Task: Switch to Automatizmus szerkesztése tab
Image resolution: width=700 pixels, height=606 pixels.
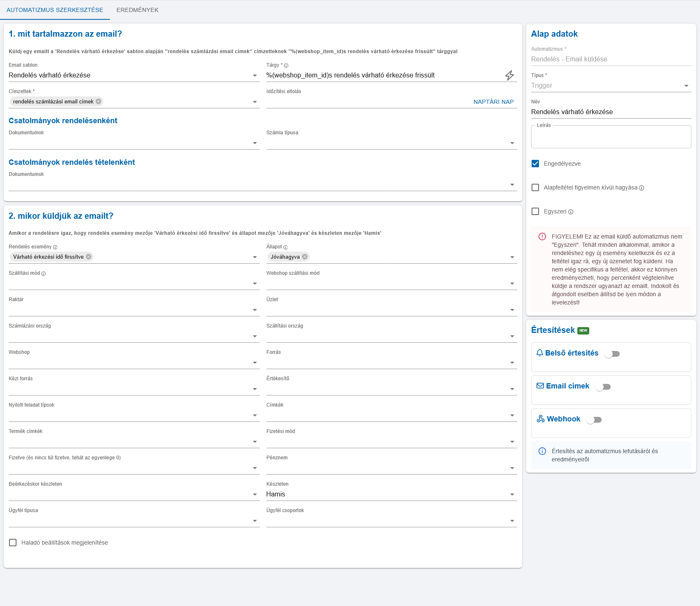Action: click(55, 10)
